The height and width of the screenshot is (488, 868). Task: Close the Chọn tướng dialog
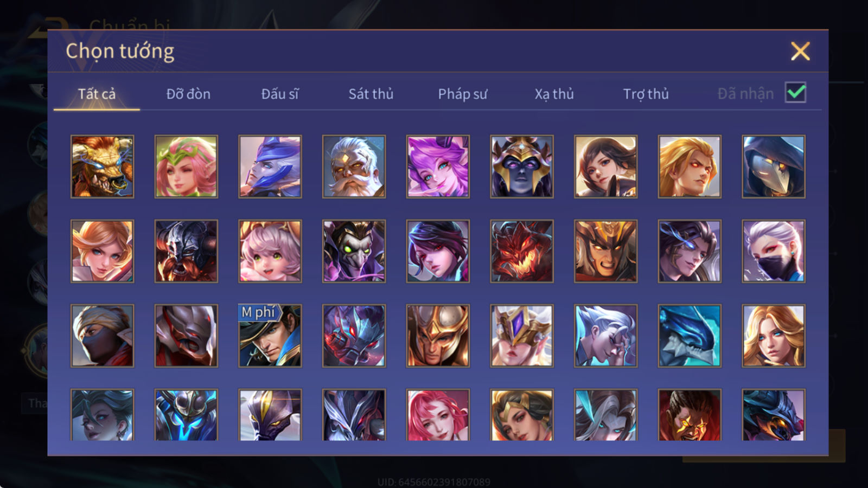(x=800, y=52)
